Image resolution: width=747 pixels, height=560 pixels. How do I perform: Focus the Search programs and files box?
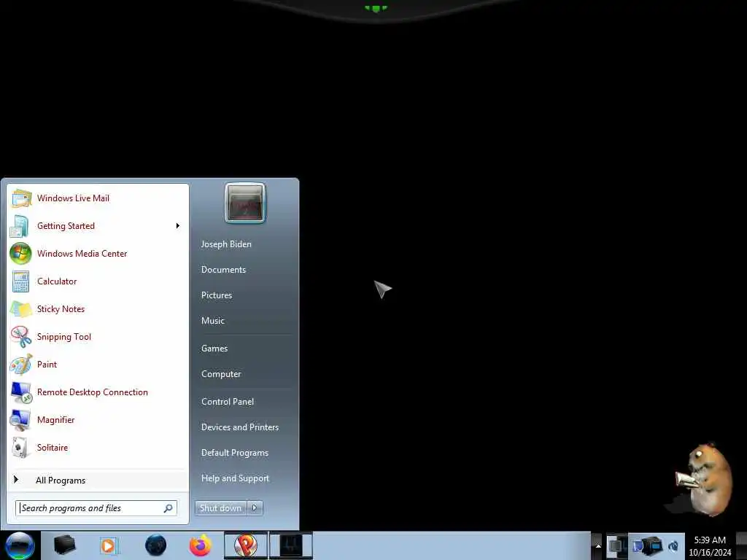[96, 508]
